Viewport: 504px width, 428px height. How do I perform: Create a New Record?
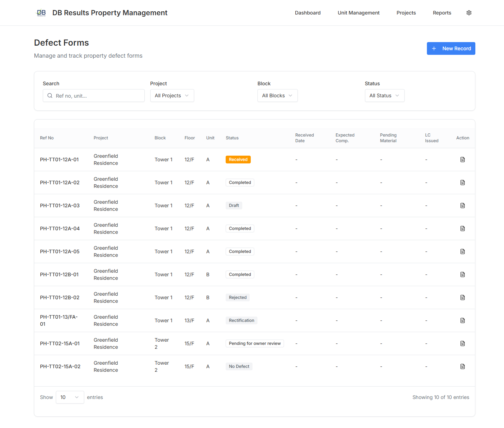click(x=451, y=48)
